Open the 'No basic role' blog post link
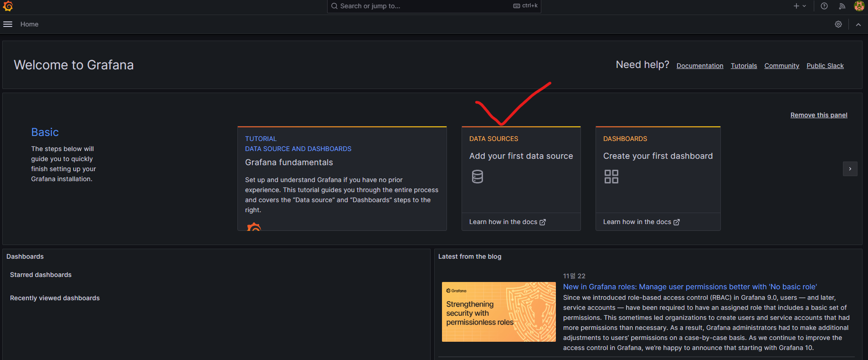Screen dimensions: 868x360 tap(690, 287)
